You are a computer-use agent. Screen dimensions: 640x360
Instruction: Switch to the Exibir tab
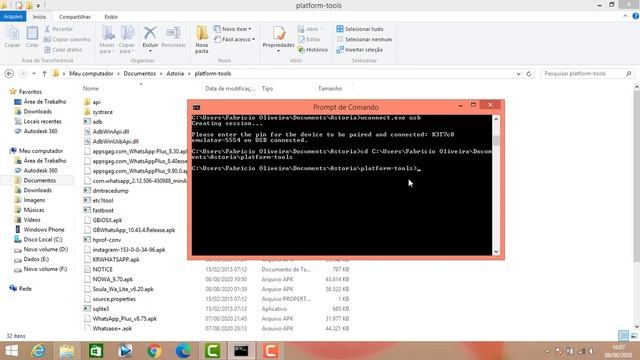click(x=111, y=17)
